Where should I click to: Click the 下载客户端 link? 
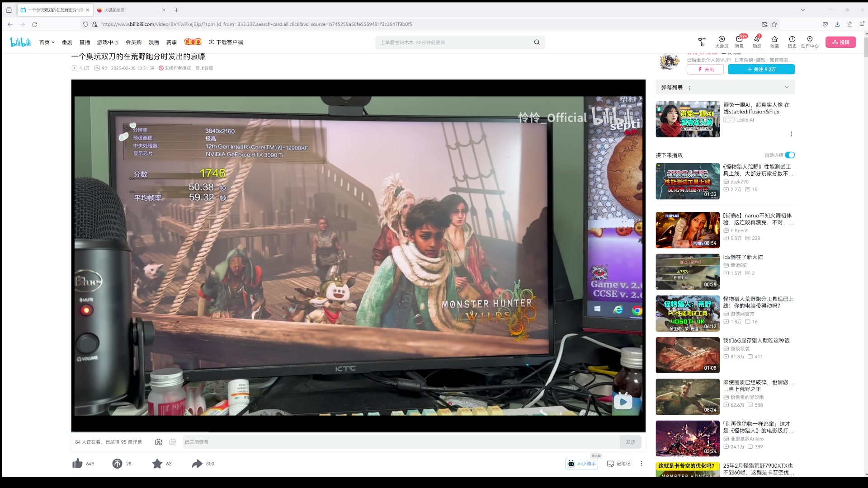226,42
